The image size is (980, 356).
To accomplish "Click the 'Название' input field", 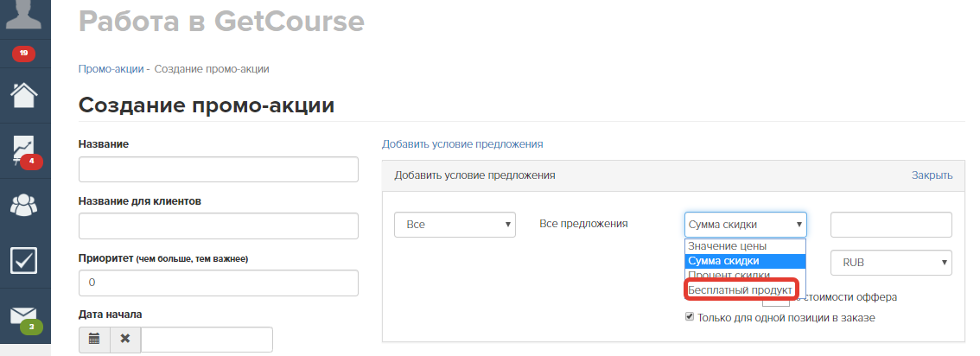I will [x=218, y=169].
